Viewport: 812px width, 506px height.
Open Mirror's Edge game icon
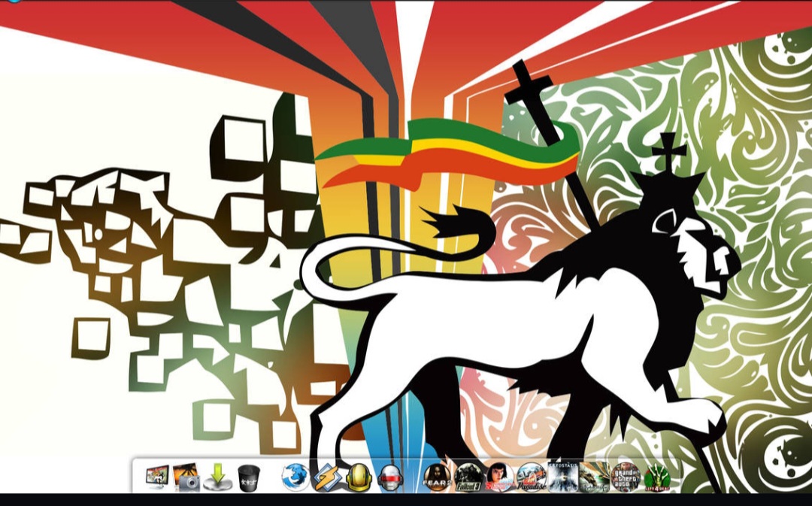(498, 477)
